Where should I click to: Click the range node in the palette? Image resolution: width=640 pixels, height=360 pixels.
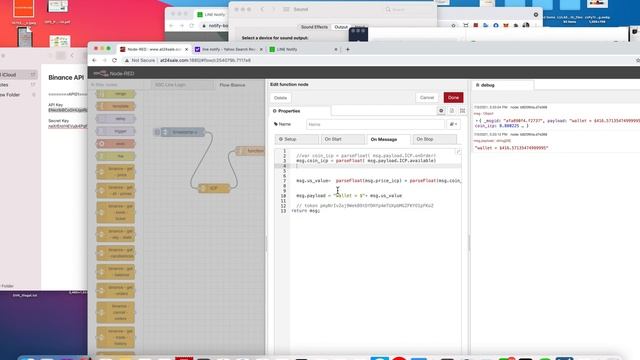click(x=116, y=94)
